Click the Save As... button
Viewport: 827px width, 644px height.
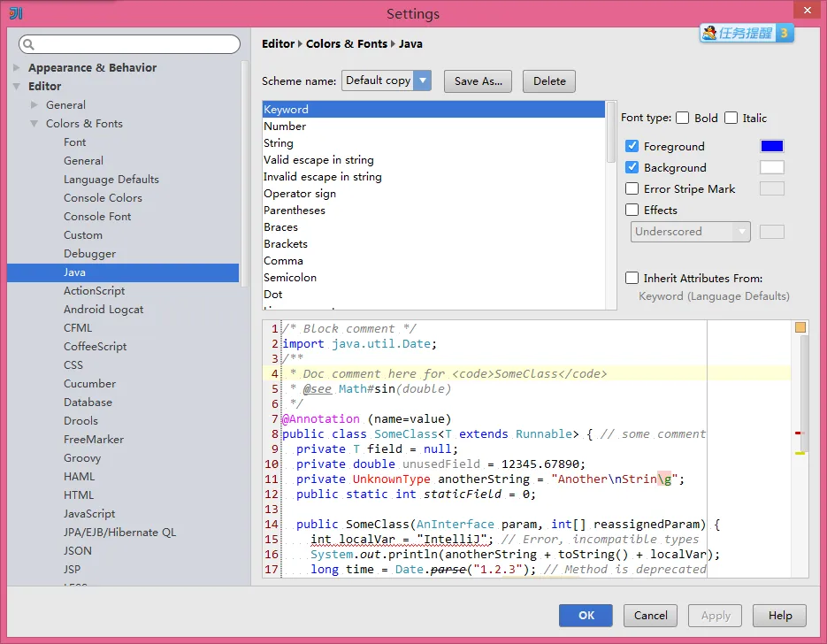(478, 81)
